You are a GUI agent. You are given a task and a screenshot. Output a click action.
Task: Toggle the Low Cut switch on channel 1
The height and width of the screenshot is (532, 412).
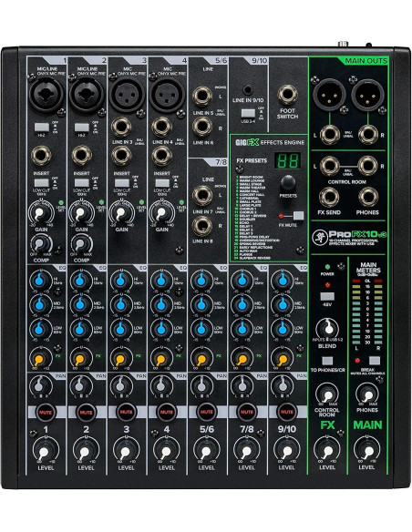(41, 183)
